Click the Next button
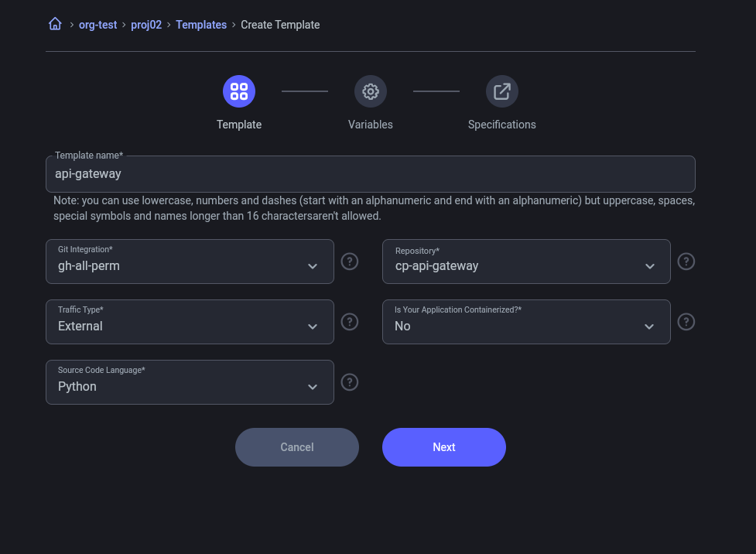756x554 pixels. 443,447
